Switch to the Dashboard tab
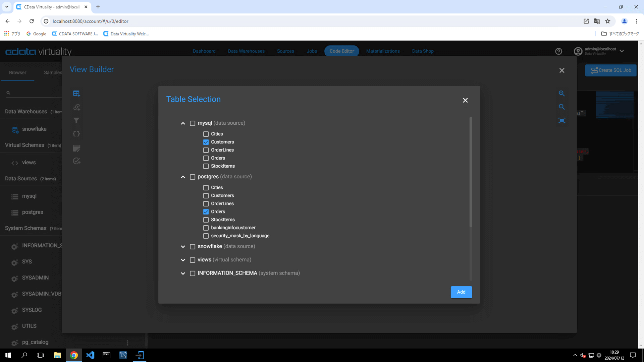The width and height of the screenshot is (644, 362). click(204, 51)
